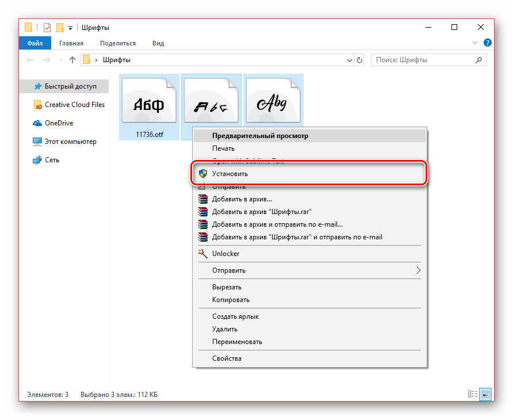Switch to the Вид ribbon tab

coord(158,43)
